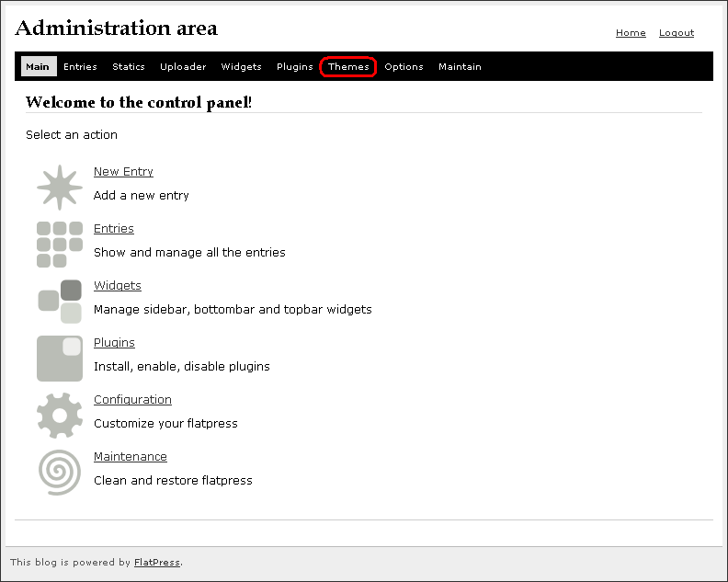Visit the FlatPress footer link
This screenshot has width=728, height=582.
(156, 563)
